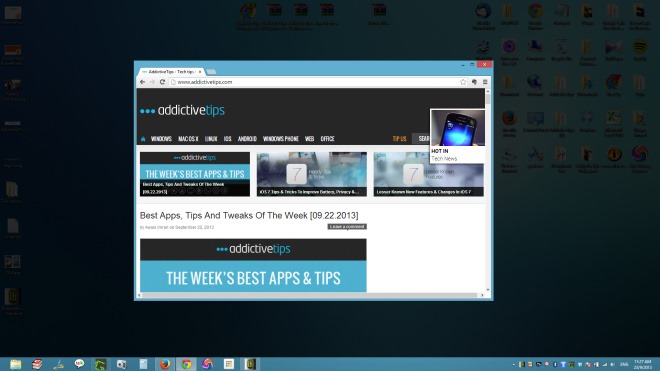The width and height of the screenshot is (660, 371).
Task: Reload the page with refresh icon
Action: tap(162, 82)
